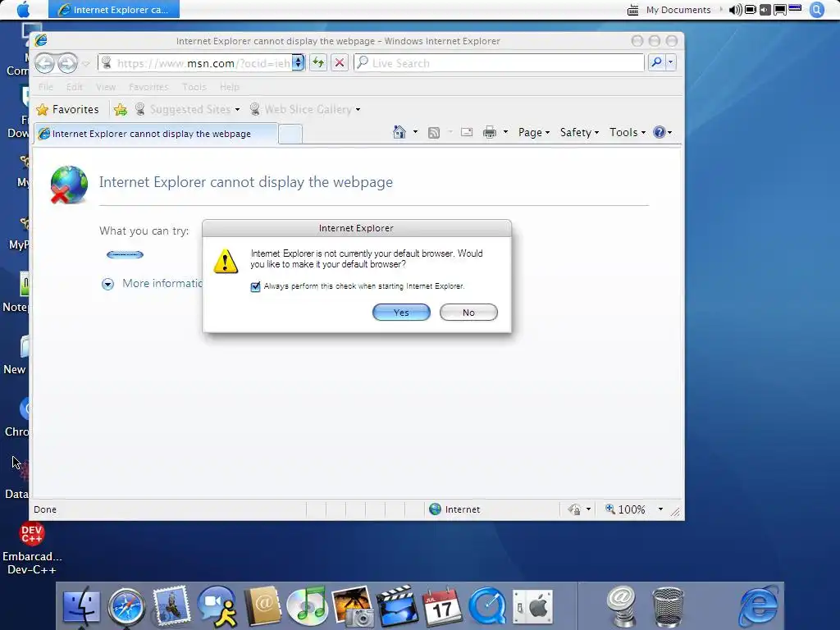The height and width of the screenshot is (630, 840).
Task: Open Finder from the dock
Action: pyautogui.click(x=81, y=606)
